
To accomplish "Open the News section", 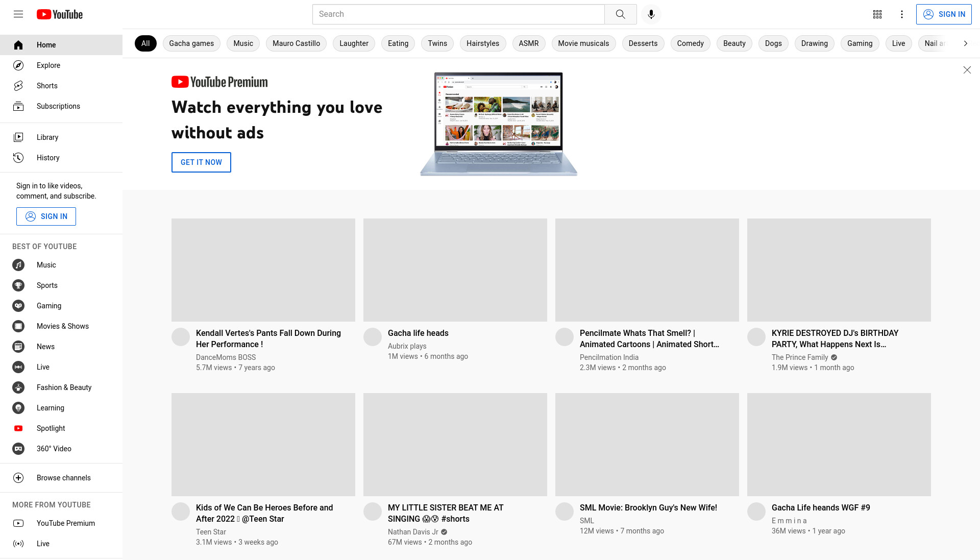I will tap(61, 347).
